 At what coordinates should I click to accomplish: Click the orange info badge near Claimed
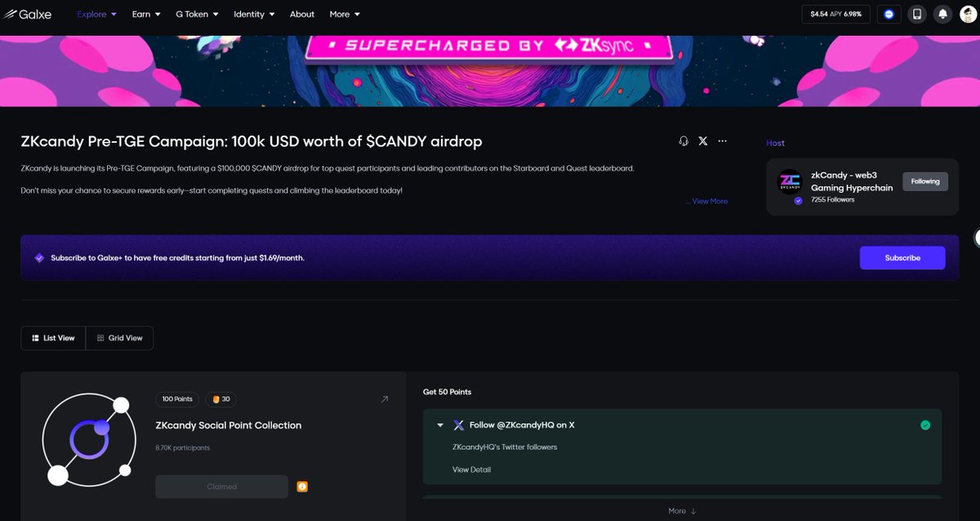coord(302,487)
